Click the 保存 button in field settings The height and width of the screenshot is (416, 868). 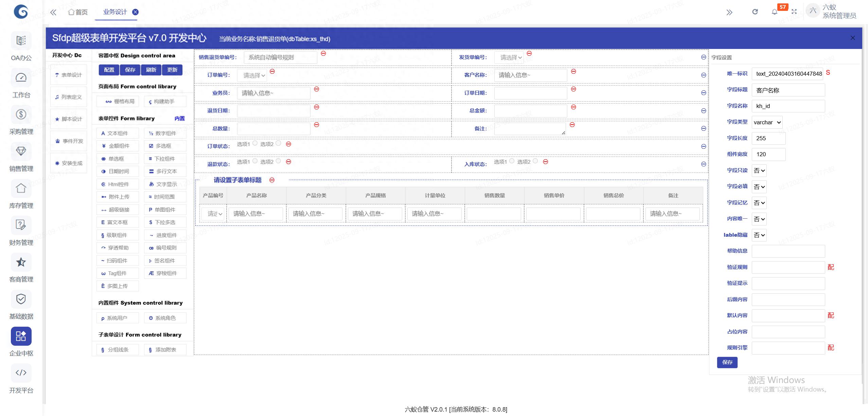727,362
